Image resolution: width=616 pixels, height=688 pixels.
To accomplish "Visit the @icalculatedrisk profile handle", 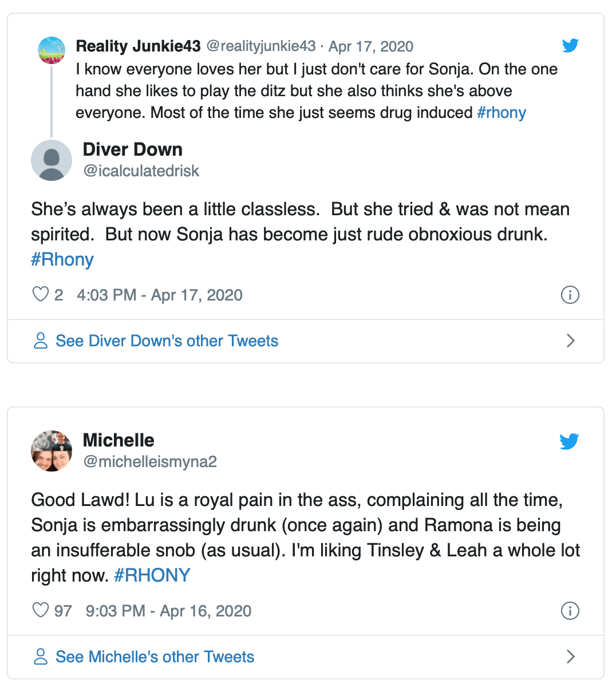I will click(x=141, y=171).
